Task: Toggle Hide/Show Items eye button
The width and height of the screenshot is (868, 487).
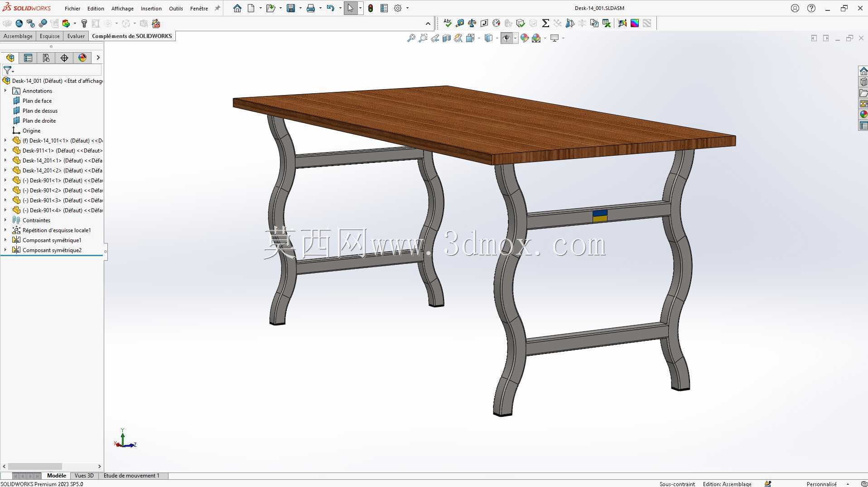Action: [506, 38]
